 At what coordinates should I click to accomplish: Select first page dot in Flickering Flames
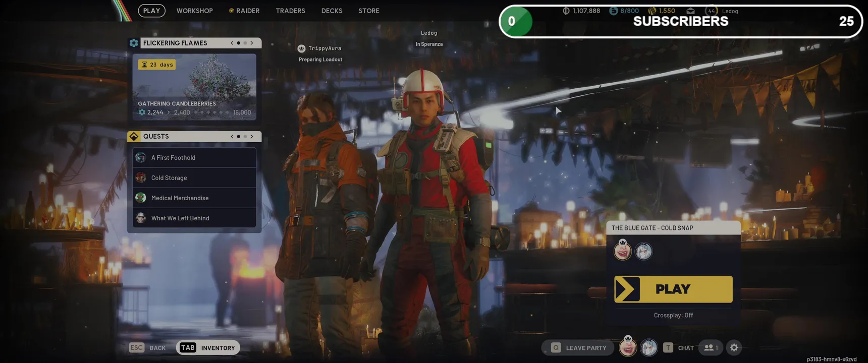point(239,43)
